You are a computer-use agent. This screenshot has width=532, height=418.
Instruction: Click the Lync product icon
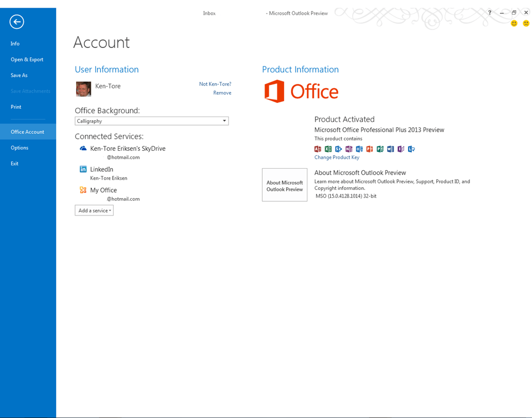411,149
